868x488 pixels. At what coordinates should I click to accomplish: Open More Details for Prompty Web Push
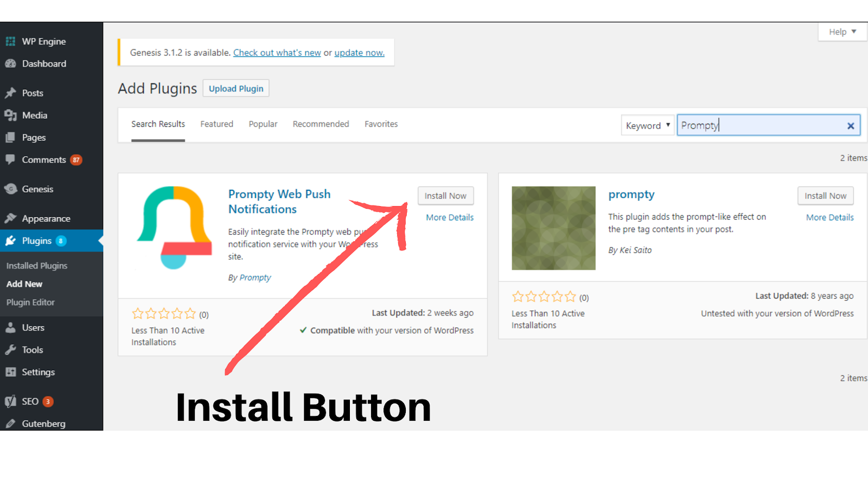(450, 217)
